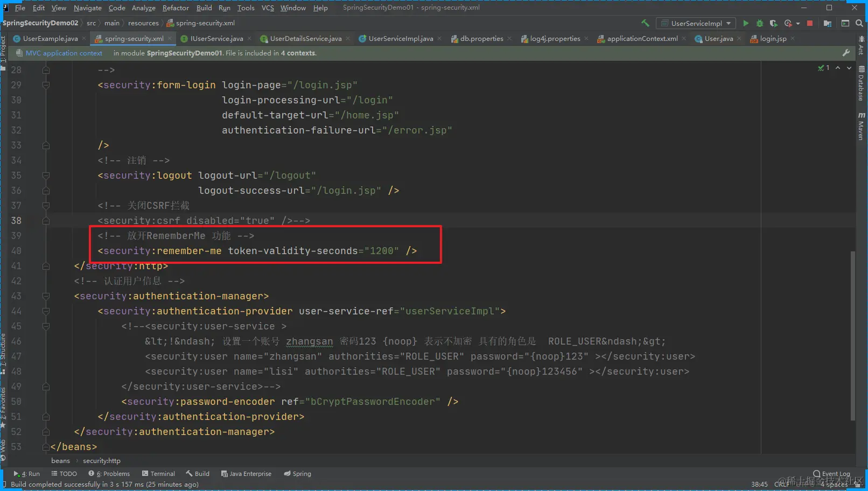
Task: Open the Maven tool window
Action: click(862, 126)
